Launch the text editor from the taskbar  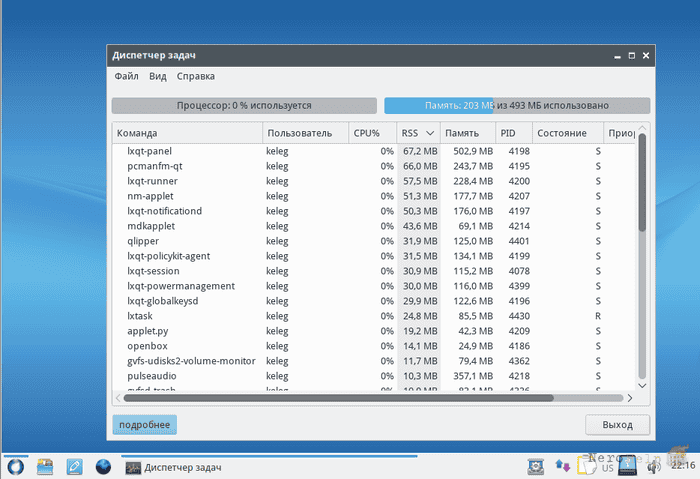click(x=74, y=467)
